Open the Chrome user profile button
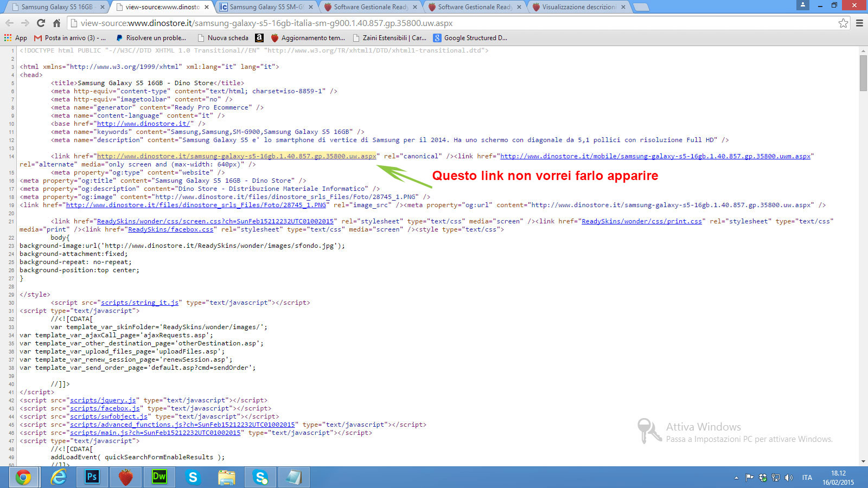 coord(803,5)
